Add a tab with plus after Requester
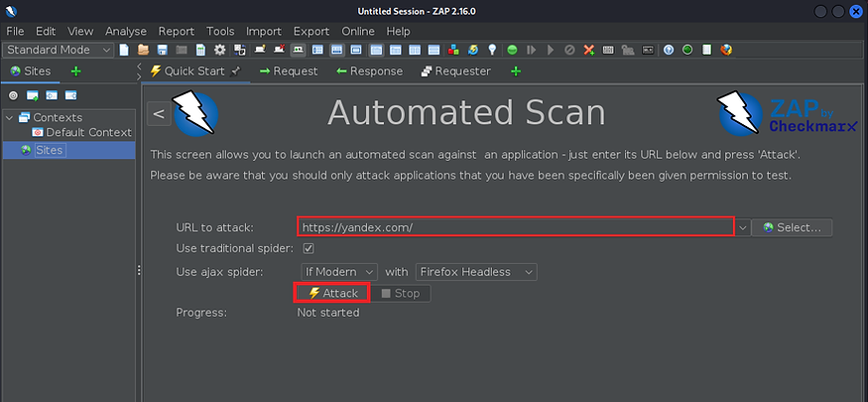This screenshot has width=868, height=402. tap(516, 71)
